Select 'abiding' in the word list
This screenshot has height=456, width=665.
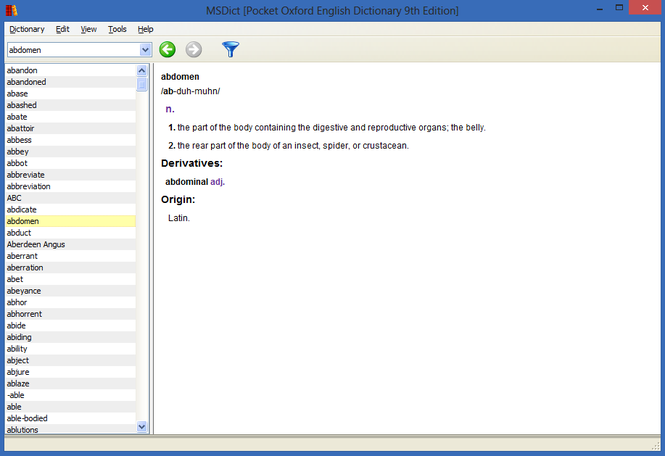click(x=70, y=337)
